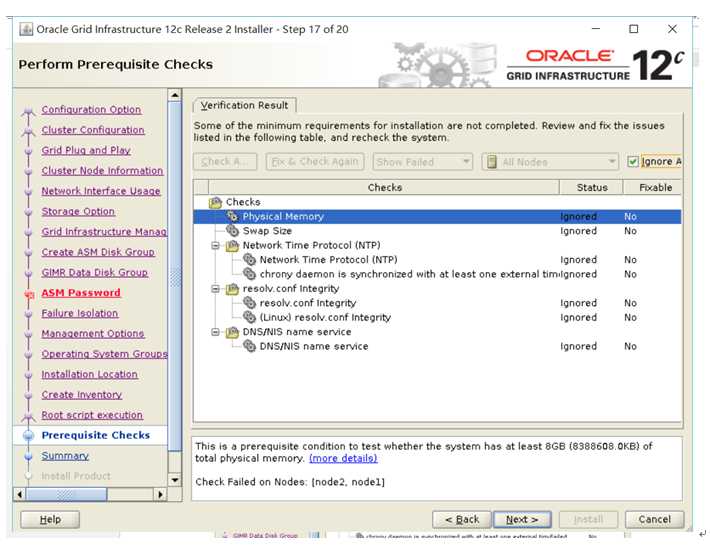Click gear icon of Network Time Protocol child row
This screenshot has width=711, height=551.
click(249, 260)
